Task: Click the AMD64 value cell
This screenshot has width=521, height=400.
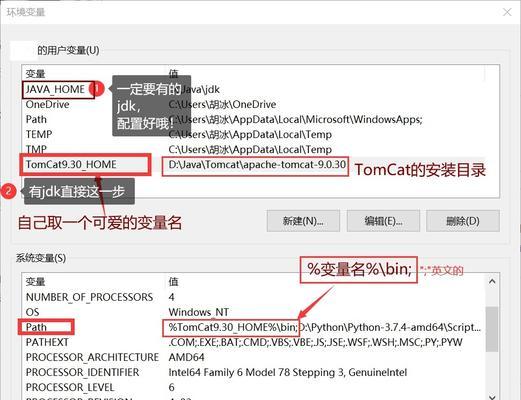Action: click(x=186, y=357)
